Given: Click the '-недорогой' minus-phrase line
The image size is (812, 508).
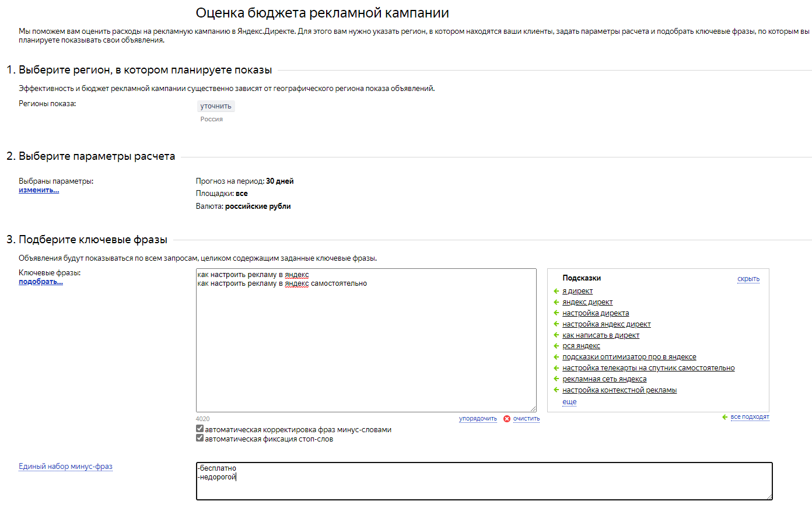Looking at the screenshot, I should point(217,477).
